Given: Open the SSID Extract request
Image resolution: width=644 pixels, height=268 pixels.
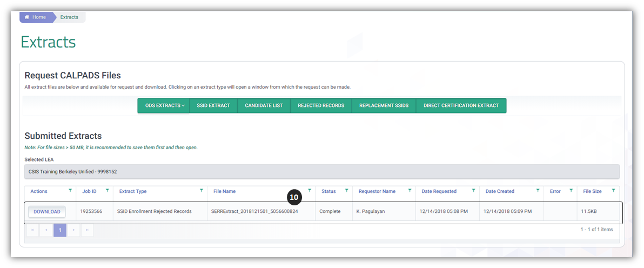Looking at the screenshot, I should click(x=213, y=106).
